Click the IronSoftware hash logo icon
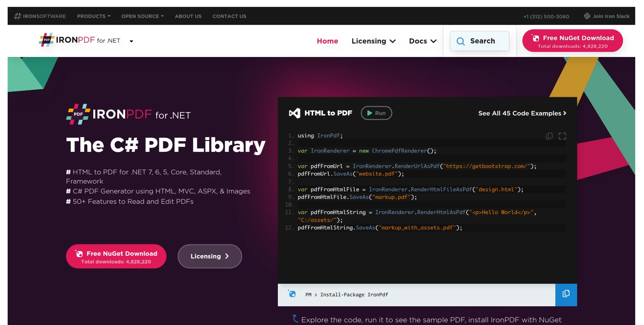 [x=18, y=16]
